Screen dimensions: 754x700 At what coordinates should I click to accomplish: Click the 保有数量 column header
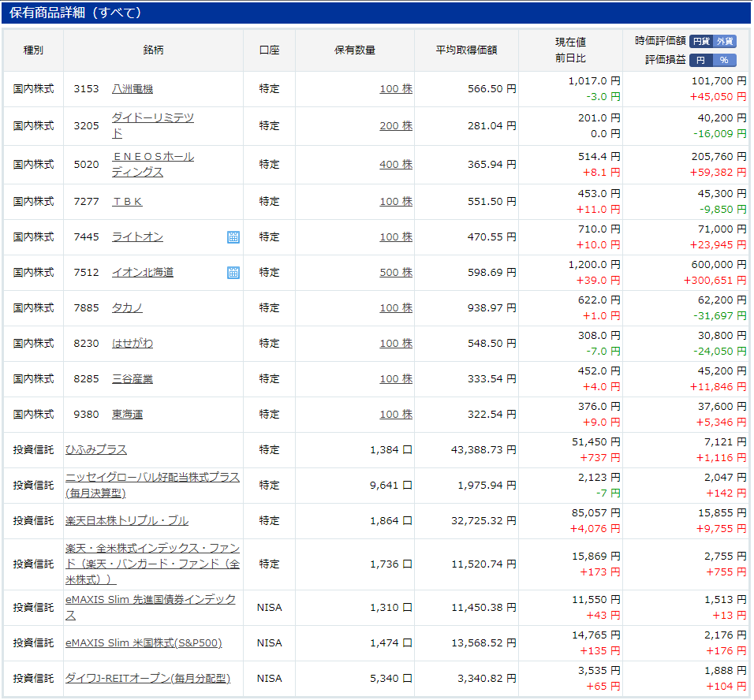point(354,50)
